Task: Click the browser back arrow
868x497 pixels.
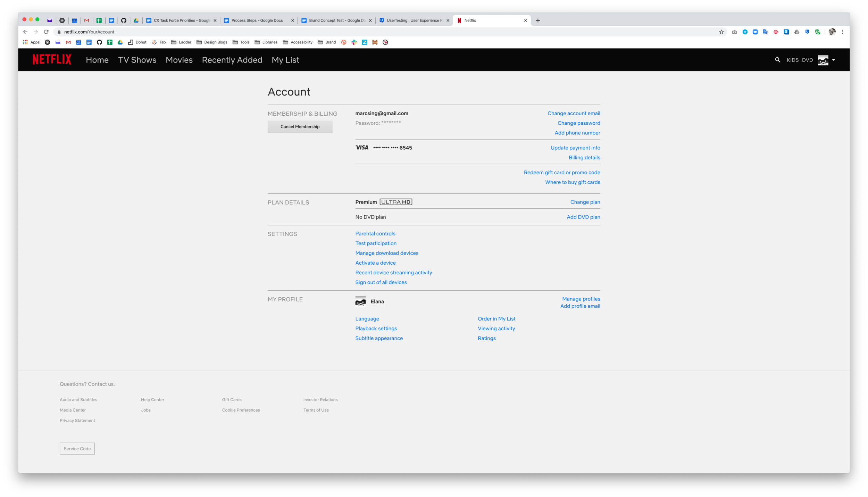Action: pyautogui.click(x=25, y=32)
